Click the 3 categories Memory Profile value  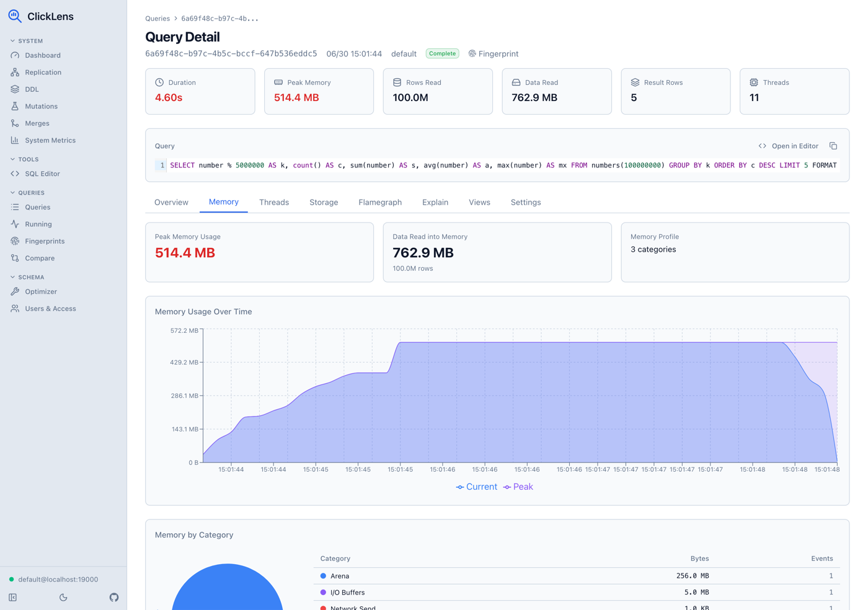[x=653, y=249]
